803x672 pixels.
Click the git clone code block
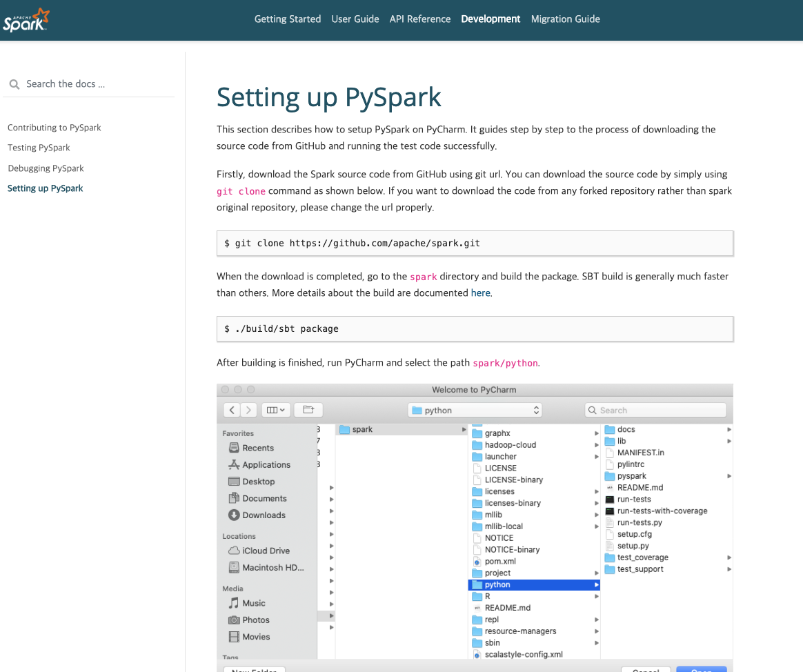pyautogui.click(x=475, y=244)
